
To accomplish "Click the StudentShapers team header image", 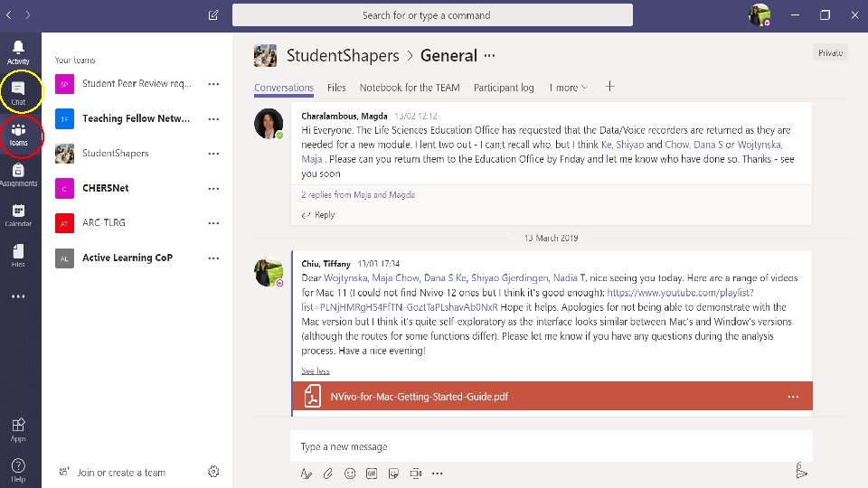I will 265,56.
